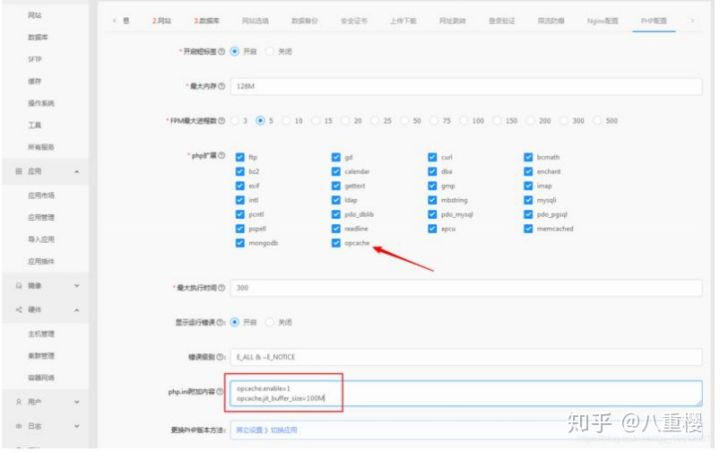Toggle the mbstring extension checkbox
This screenshot has width=720, height=452.
(433, 200)
